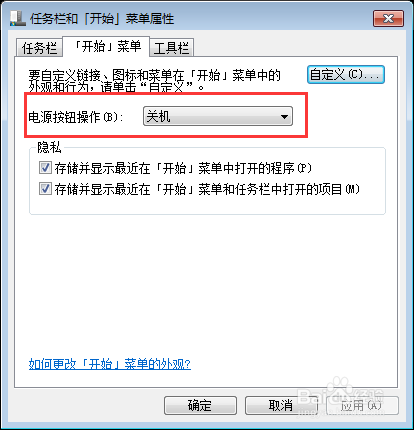
Task: Expand the power button dropdown arrow
Action: tap(284, 117)
